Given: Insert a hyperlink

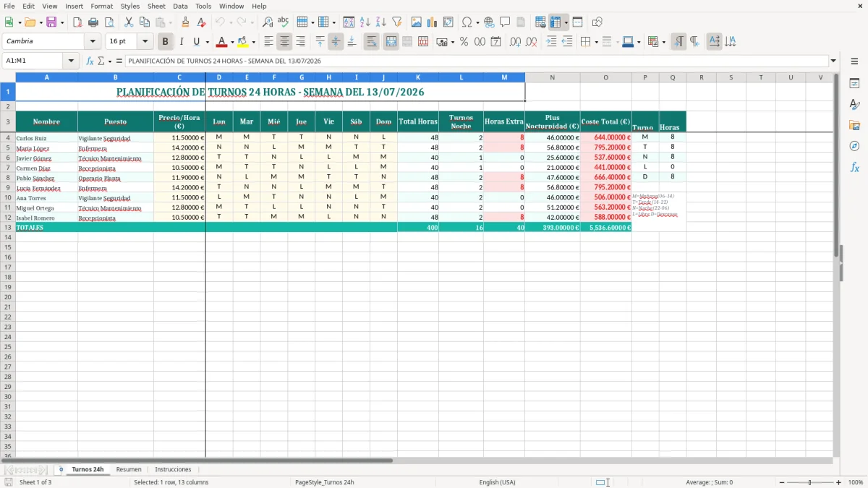Looking at the screenshot, I should pyautogui.click(x=489, y=22).
